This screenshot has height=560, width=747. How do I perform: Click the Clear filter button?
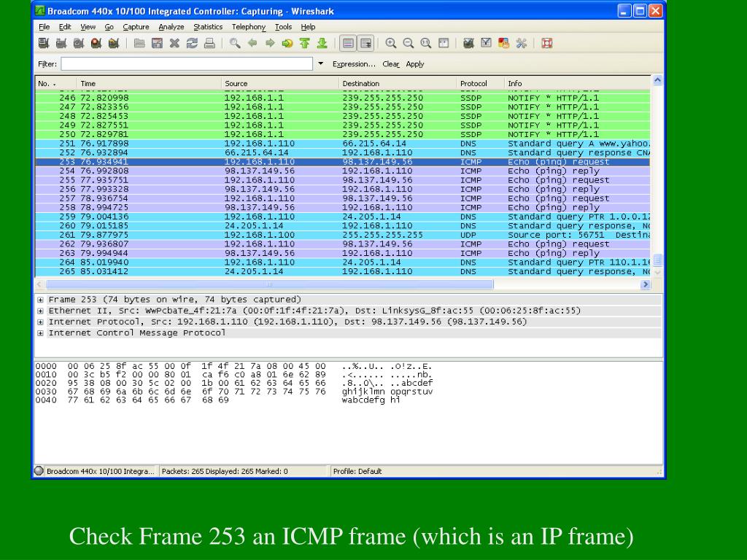coord(391,64)
